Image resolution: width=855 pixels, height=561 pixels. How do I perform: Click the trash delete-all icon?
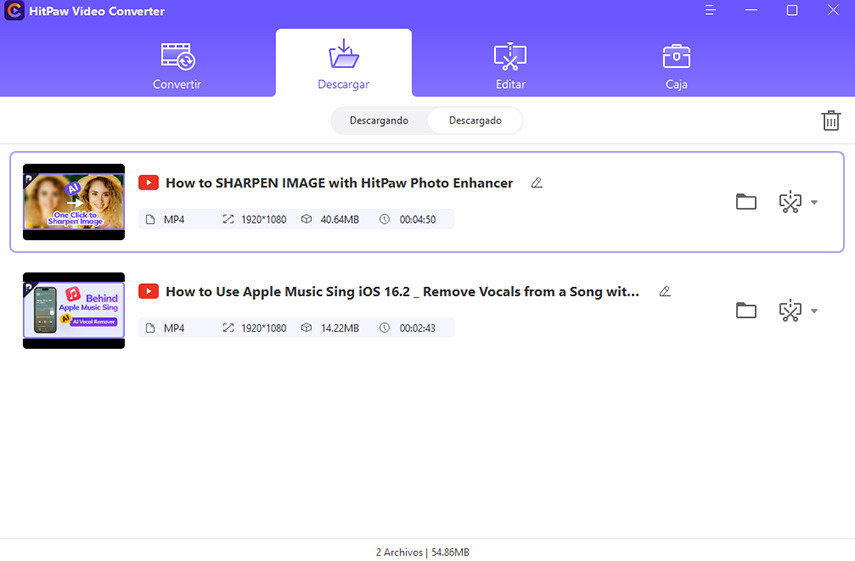831,120
